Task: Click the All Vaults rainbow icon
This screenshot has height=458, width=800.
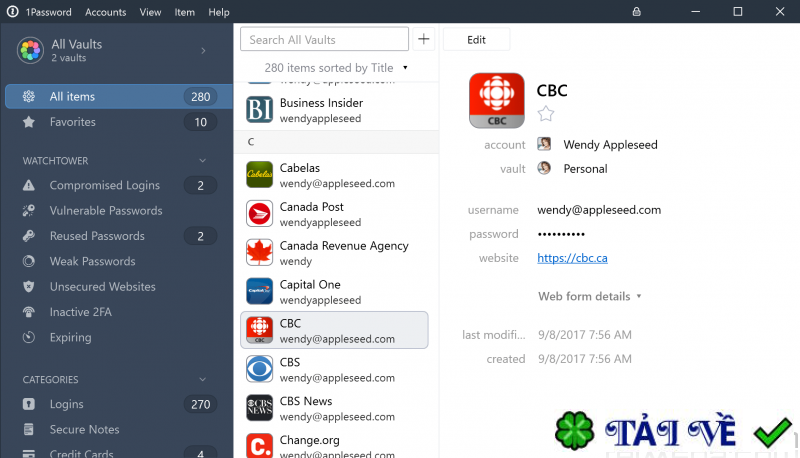Action: click(x=30, y=50)
